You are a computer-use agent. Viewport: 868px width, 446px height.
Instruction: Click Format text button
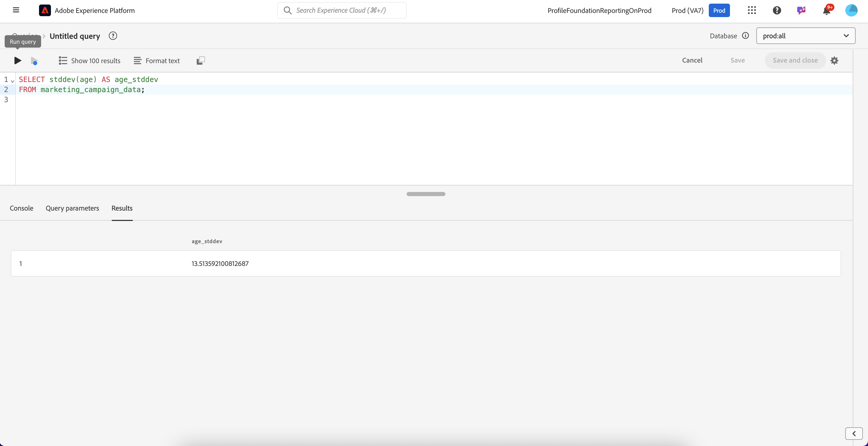click(x=157, y=61)
